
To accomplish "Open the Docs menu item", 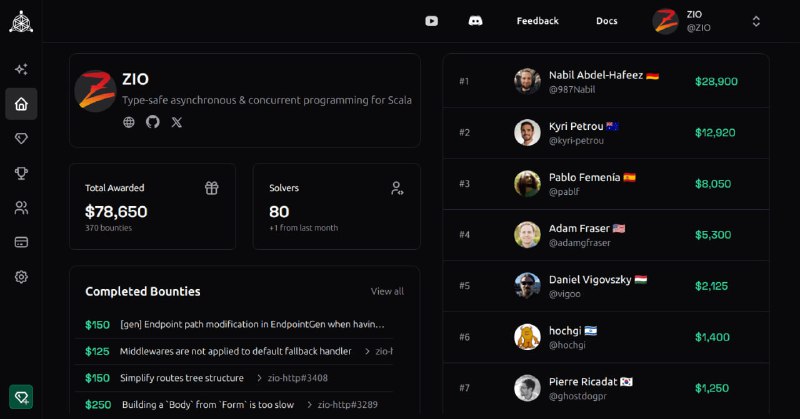I will click(x=607, y=21).
